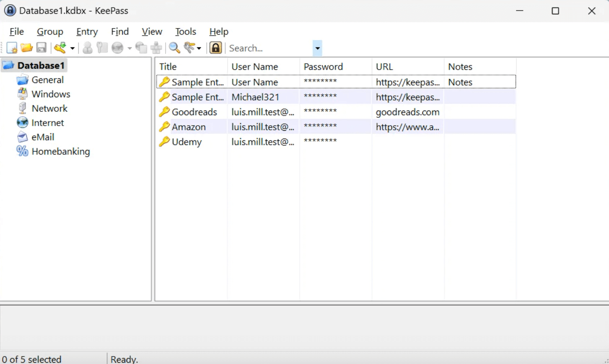Click the Lock Workspace padlock icon

[x=215, y=48]
